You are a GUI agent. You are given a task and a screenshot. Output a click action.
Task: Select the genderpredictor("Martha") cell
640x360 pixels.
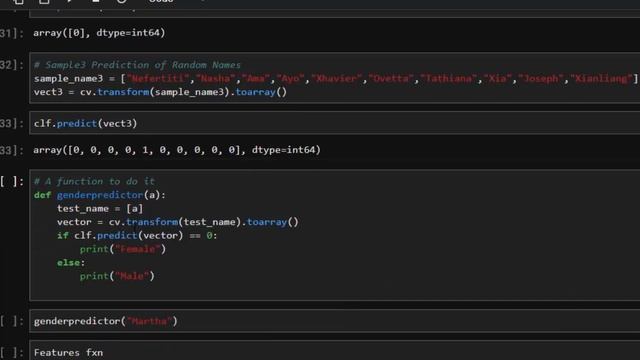(335, 321)
